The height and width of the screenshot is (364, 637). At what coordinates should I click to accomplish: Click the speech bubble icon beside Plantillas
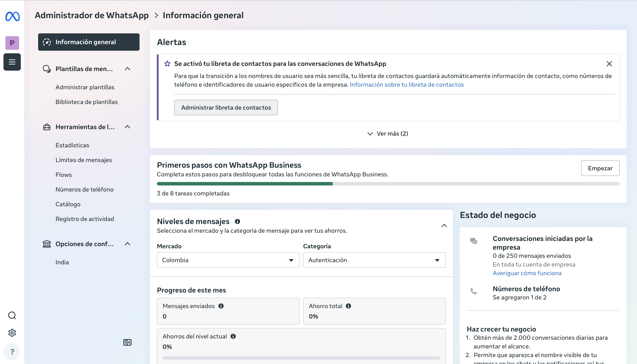[47, 69]
